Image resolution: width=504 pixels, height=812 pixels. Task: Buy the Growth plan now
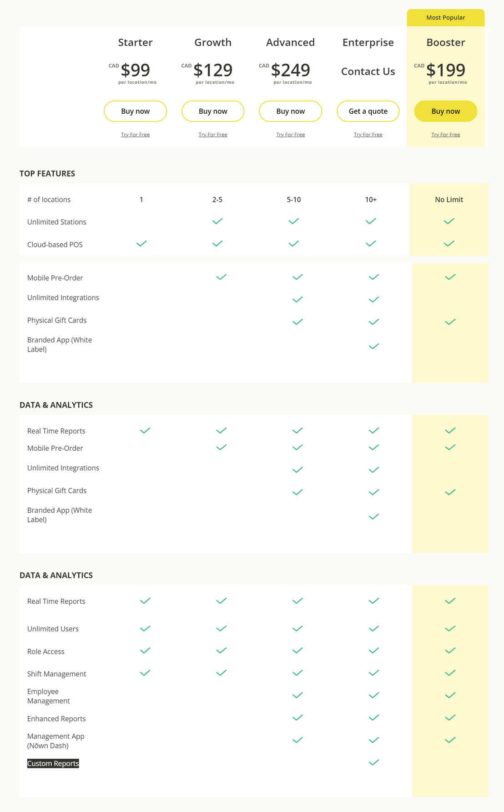213,111
